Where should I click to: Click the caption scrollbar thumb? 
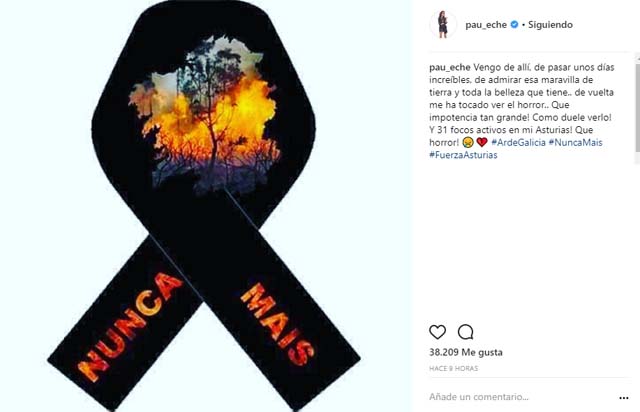[638, 108]
